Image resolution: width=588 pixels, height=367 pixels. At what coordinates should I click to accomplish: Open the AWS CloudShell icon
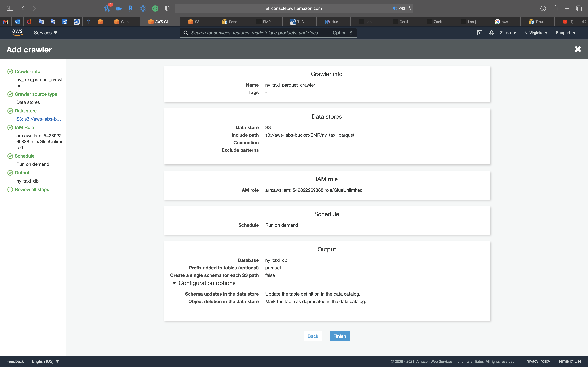pos(479,33)
